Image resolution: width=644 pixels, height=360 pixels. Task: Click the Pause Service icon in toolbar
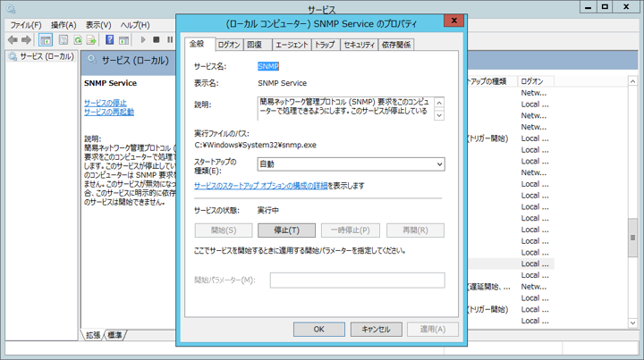point(170,40)
